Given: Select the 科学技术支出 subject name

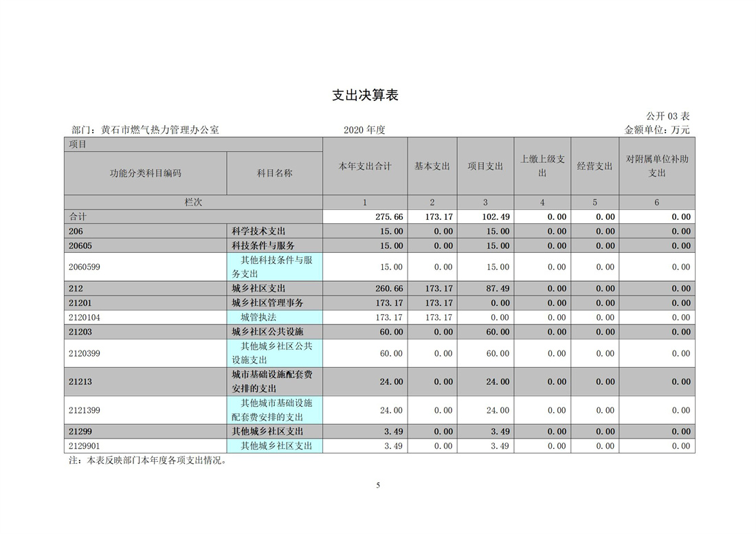Looking at the screenshot, I should (259, 232).
